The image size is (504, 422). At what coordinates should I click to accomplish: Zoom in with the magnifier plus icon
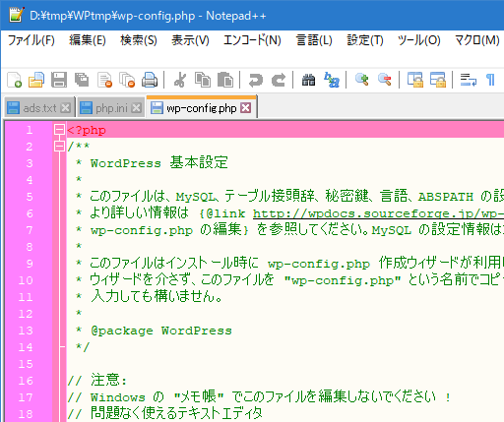(x=362, y=80)
